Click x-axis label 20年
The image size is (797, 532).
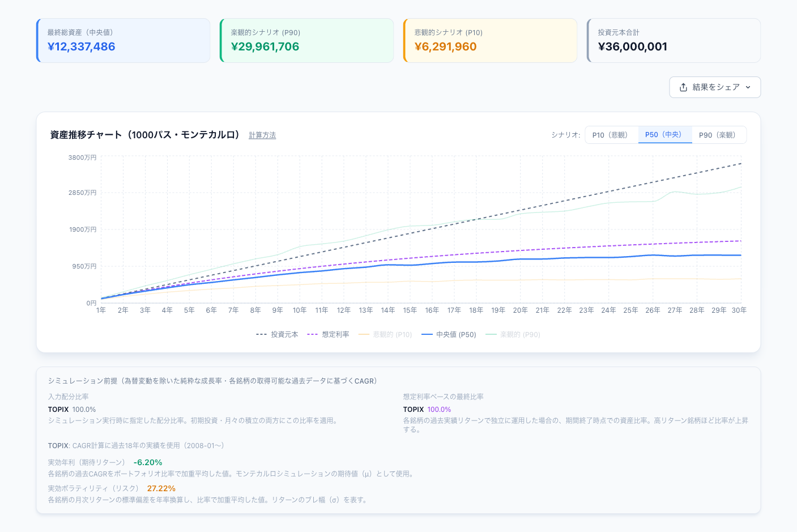pyautogui.click(x=520, y=310)
